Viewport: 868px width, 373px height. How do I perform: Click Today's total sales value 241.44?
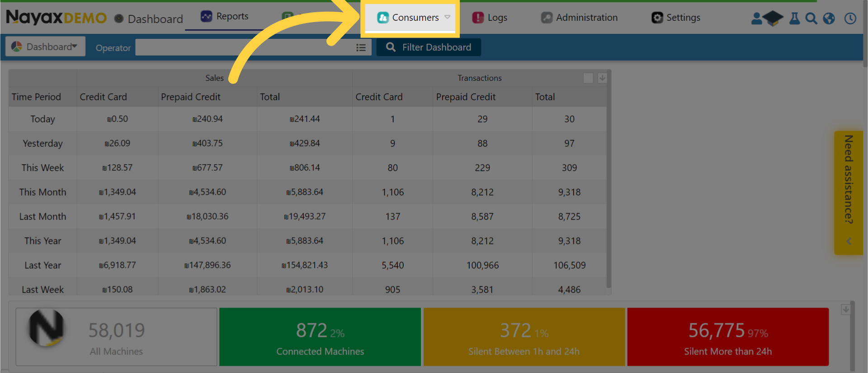[x=305, y=119]
